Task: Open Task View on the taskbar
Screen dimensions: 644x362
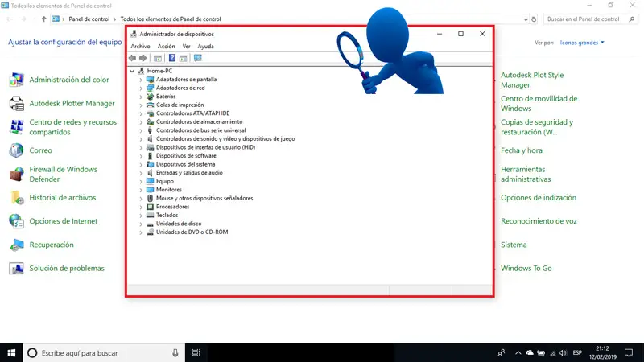Action: tap(196, 353)
